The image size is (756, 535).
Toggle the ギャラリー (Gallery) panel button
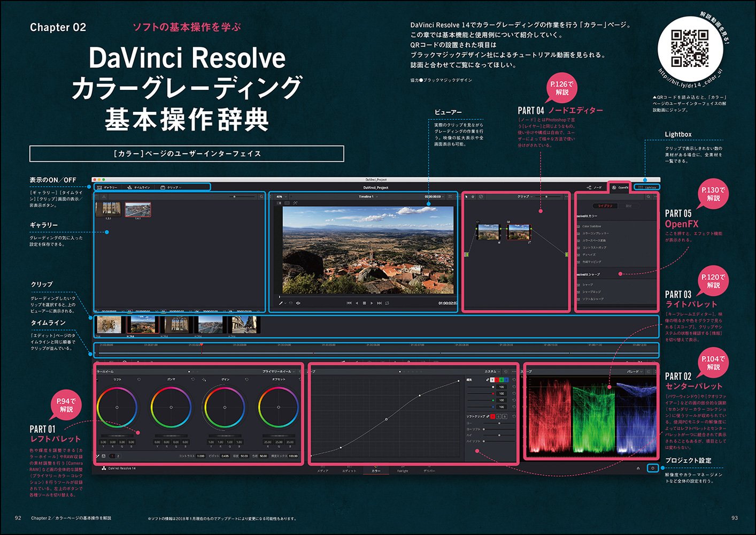pos(107,187)
